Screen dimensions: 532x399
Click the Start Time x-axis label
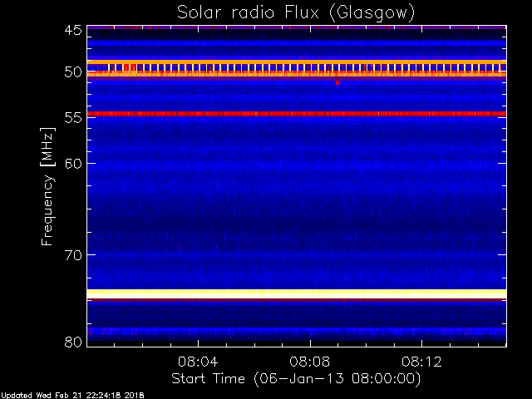point(295,379)
